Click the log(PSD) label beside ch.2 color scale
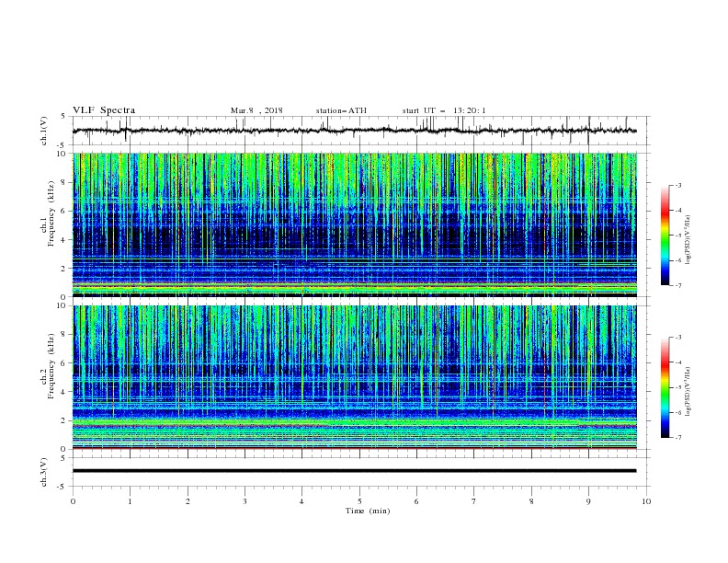728x563 pixels. (x=688, y=392)
